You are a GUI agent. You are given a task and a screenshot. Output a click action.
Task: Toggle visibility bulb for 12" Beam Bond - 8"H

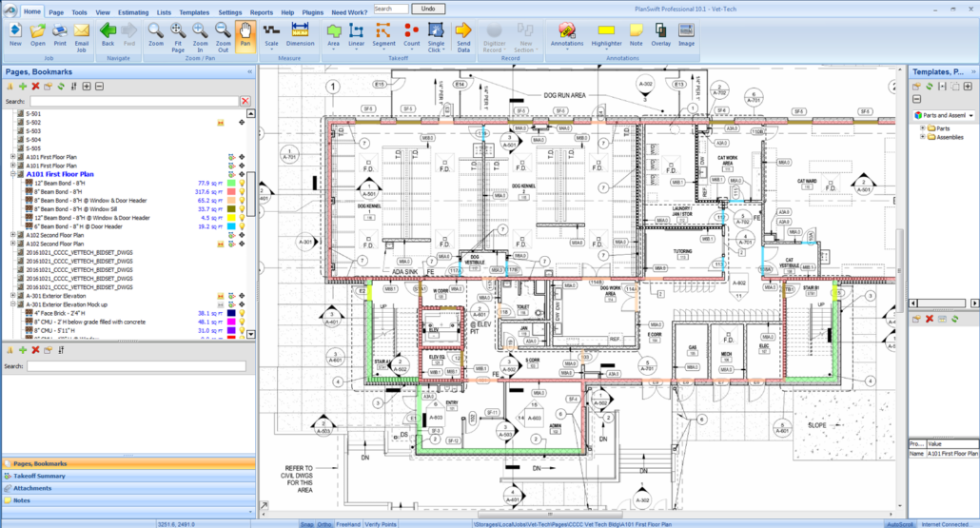coord(242,183)
